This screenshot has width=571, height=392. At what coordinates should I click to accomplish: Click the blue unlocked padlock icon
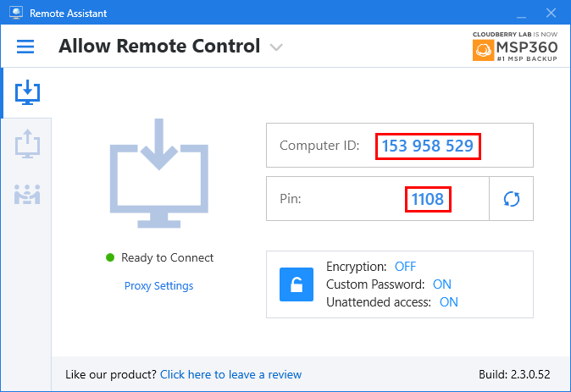[x=297, y=284]
